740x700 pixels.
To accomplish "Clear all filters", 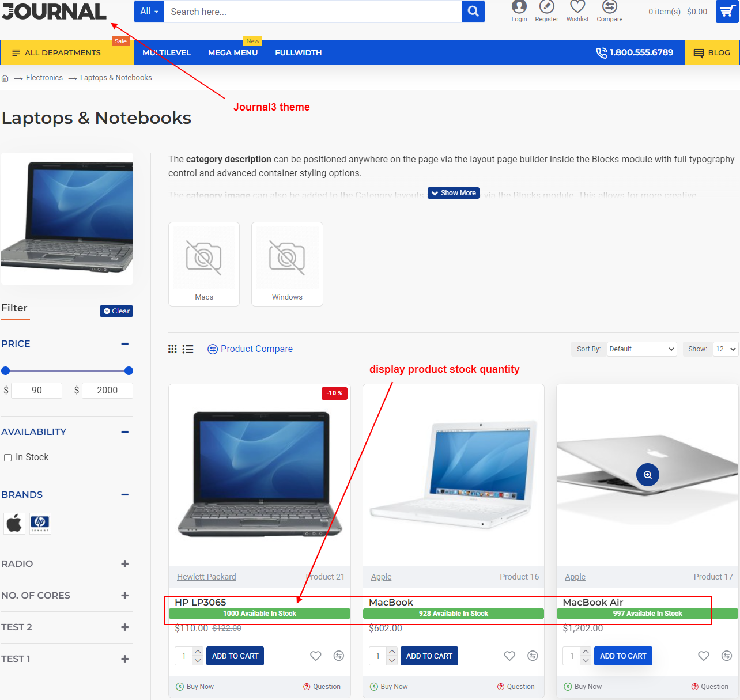I will point(116,311).
